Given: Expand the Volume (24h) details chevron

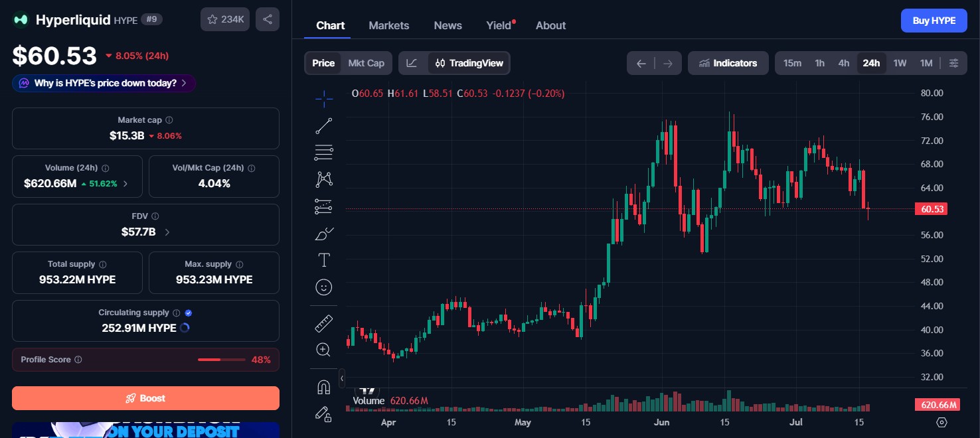Looking at the screenshot, I should coord(126,184).
